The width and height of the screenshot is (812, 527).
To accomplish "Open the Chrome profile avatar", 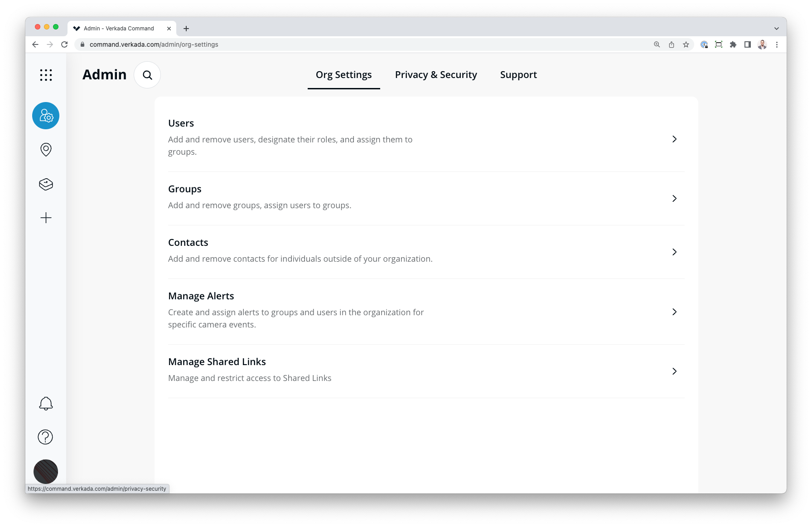I will point(762,44).
